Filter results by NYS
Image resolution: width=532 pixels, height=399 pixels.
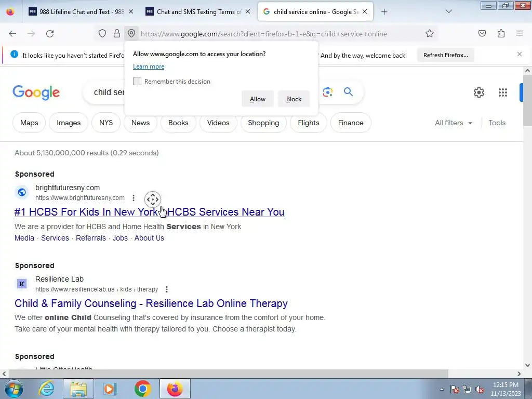click(x=106, y=123)
